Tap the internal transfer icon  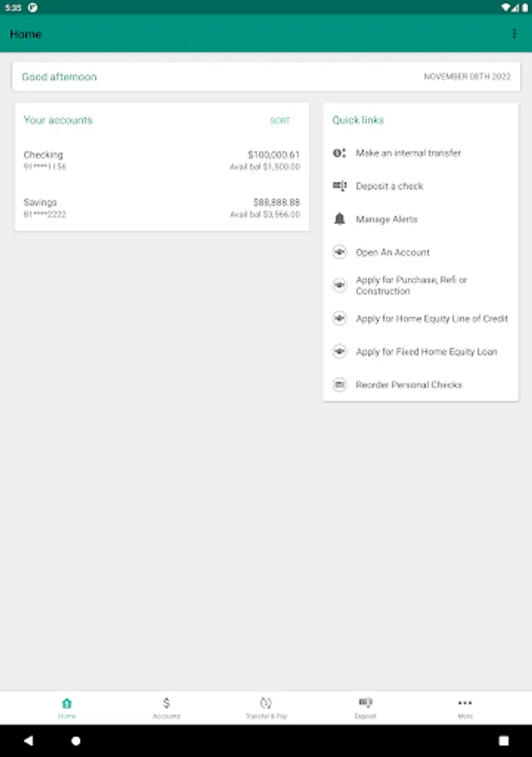(x=340, y=153)
